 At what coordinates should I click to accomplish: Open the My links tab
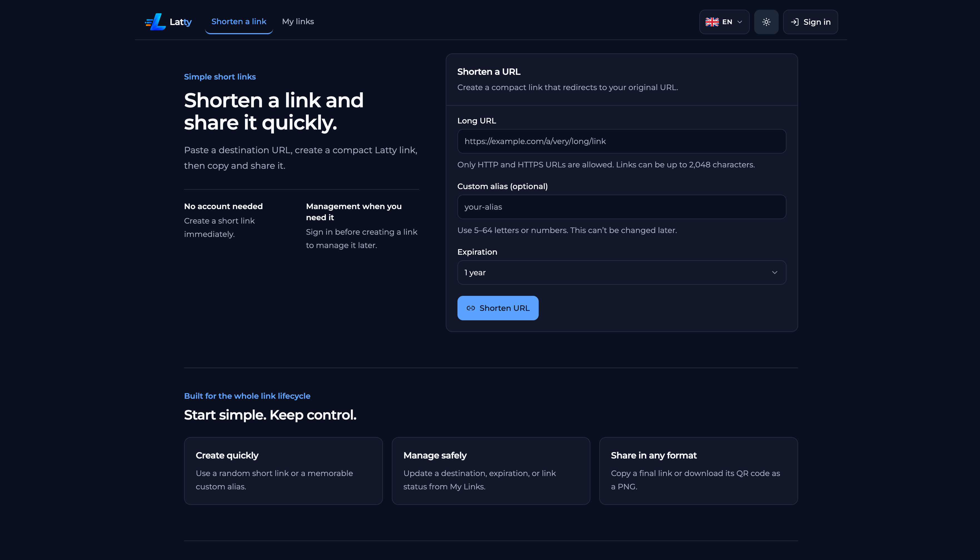coord(298,21)
